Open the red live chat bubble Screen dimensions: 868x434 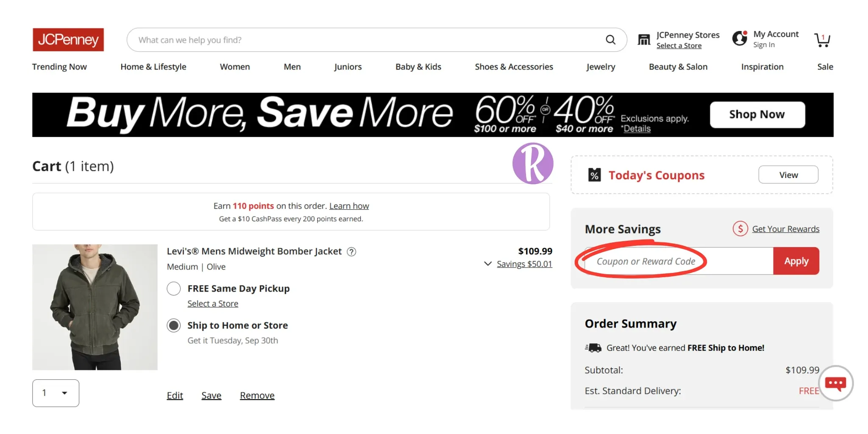pyautogui.click(x=835, y=384)
